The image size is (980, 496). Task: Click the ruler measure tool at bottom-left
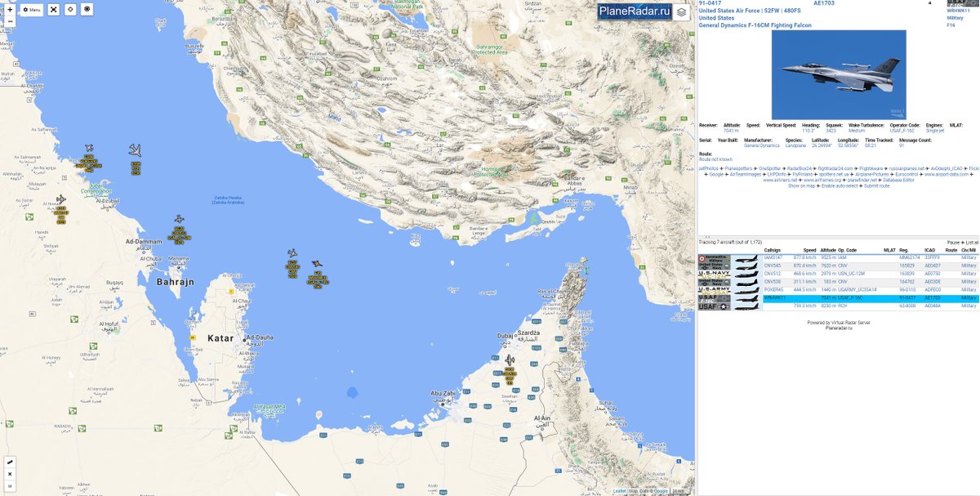[x=10, y=462]
